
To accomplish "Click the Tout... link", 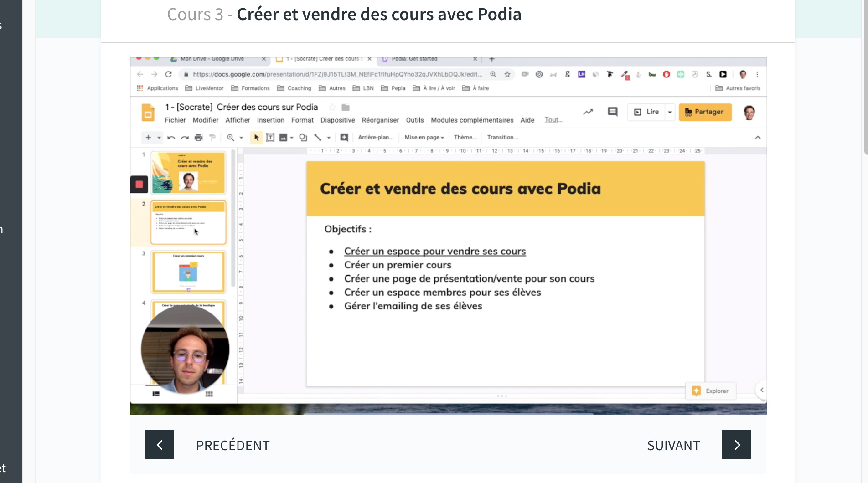I will 553,120.
